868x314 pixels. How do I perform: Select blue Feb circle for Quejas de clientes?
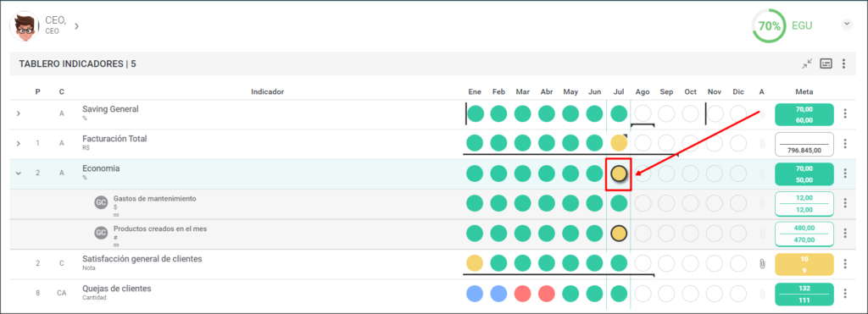tap(498, 293)
